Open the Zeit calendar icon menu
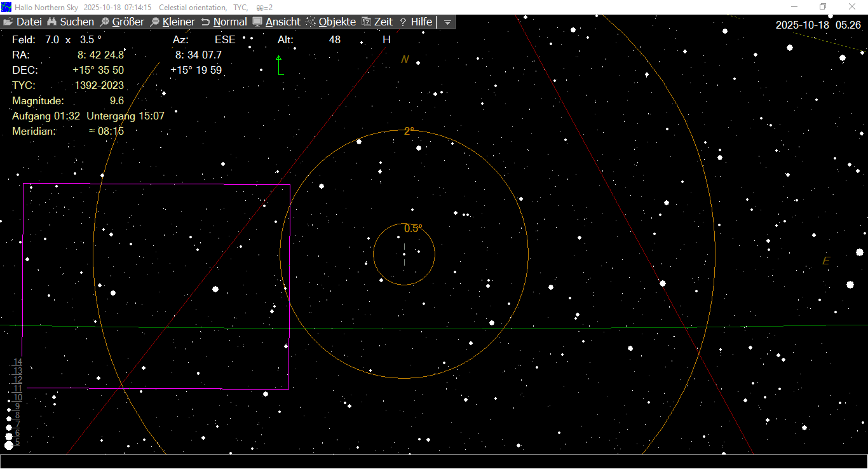The image size is (868, 469). tap(366, 22)
